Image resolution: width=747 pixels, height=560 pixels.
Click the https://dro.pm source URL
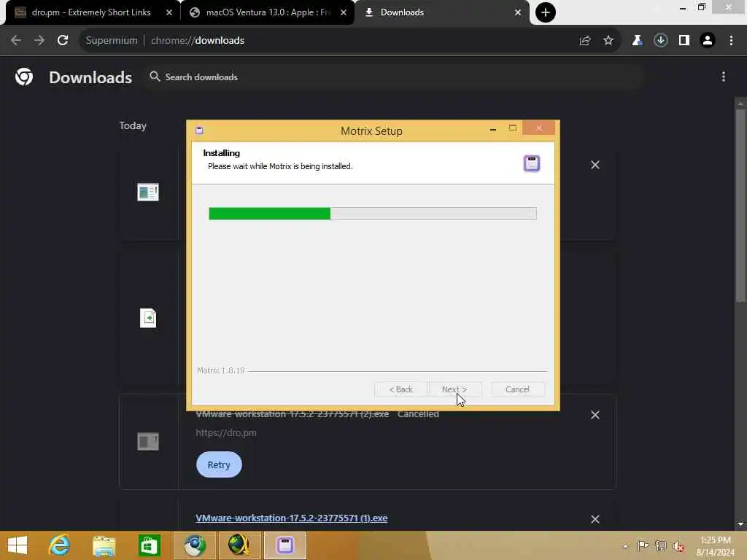226,433
